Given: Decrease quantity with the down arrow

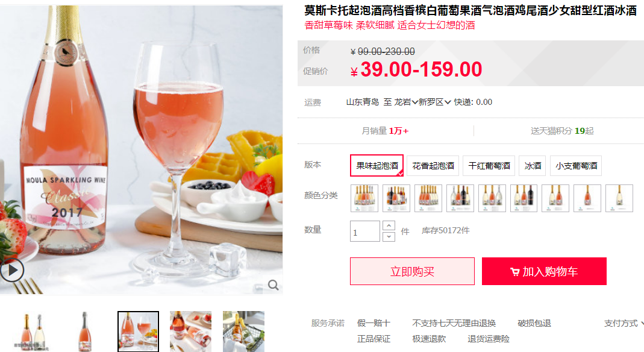Looking at the screenshot, I should (x=389, y=237).
